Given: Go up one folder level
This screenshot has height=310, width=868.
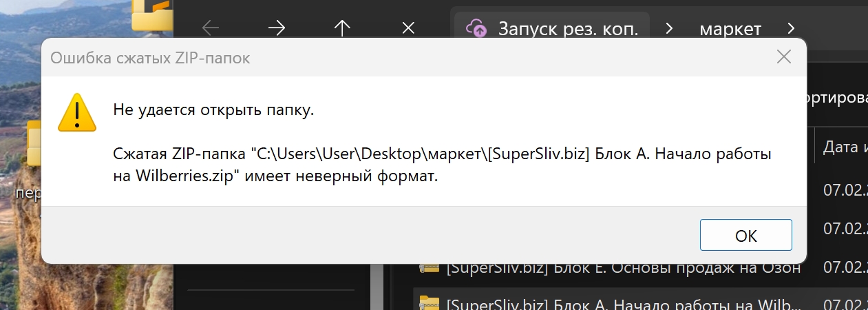Looking at the screenshot, I should (341, 28).
